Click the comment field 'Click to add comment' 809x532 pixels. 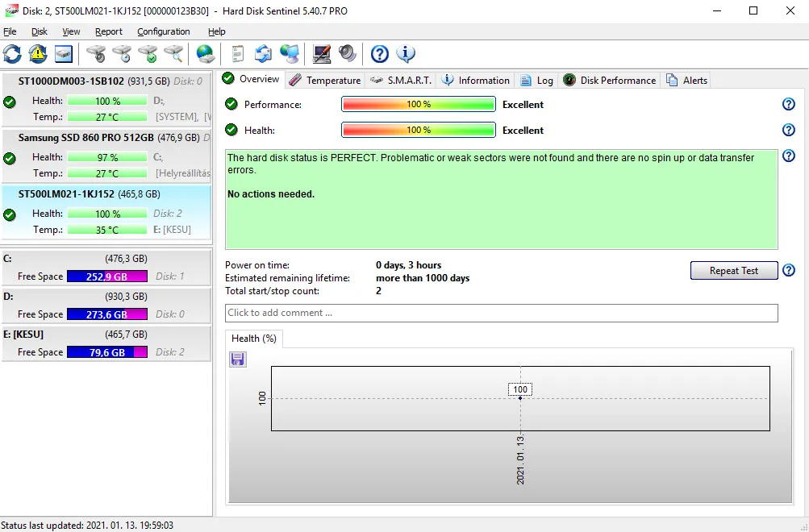[502, 313]
